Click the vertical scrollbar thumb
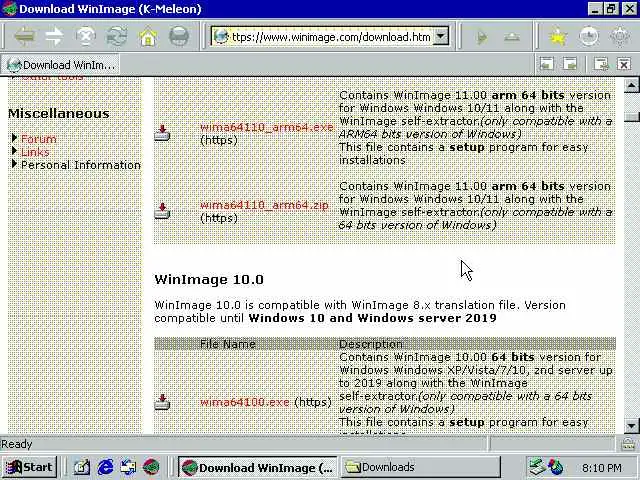Screen dimensions: 640x480 631,117
